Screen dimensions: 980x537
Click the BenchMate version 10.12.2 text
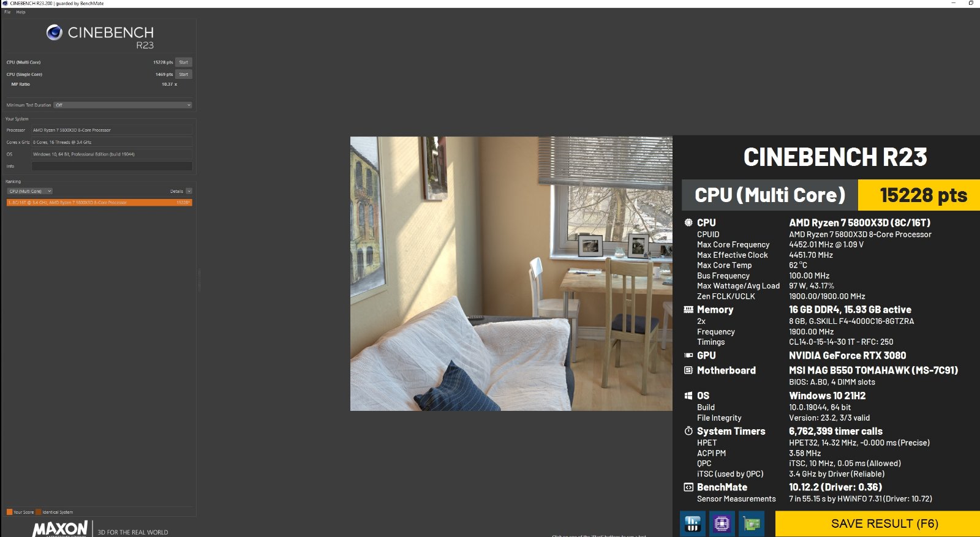click(x=835, y=488)
